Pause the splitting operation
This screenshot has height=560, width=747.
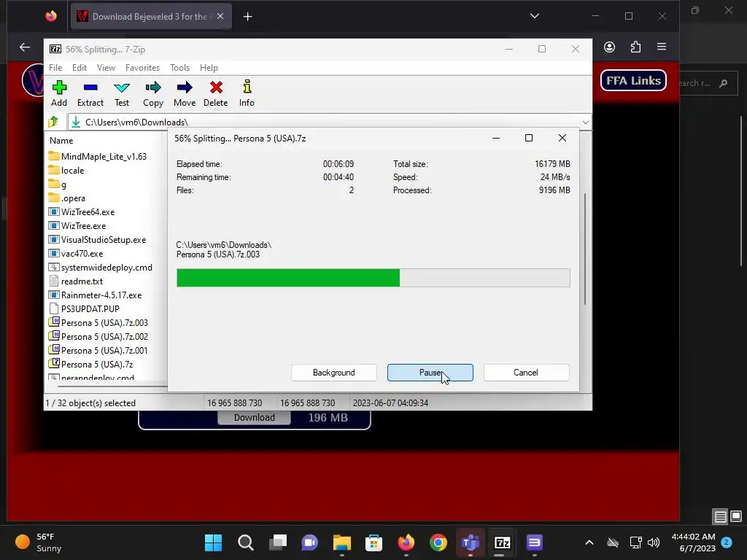[430, 373]
